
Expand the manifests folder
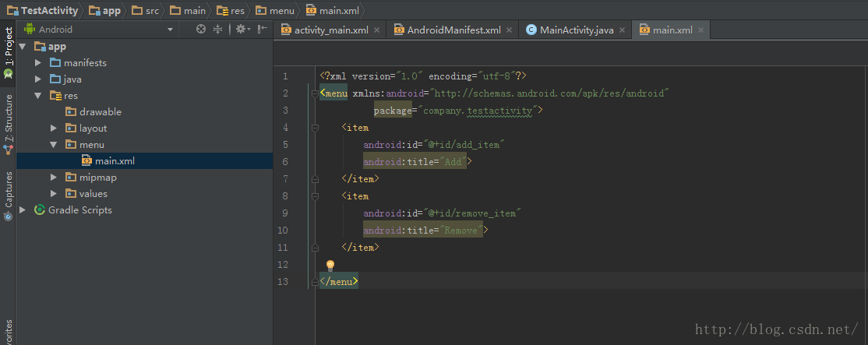38,62
